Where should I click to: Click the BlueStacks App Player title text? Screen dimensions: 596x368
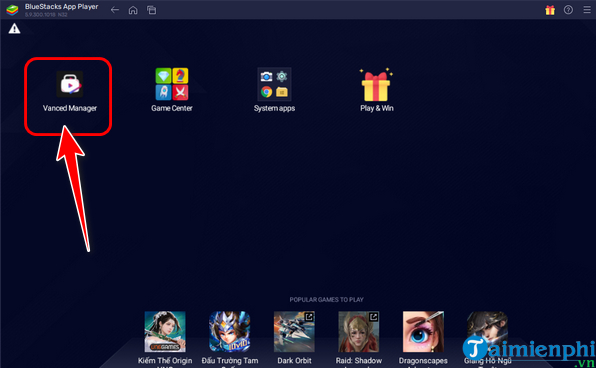click(62, 7)
